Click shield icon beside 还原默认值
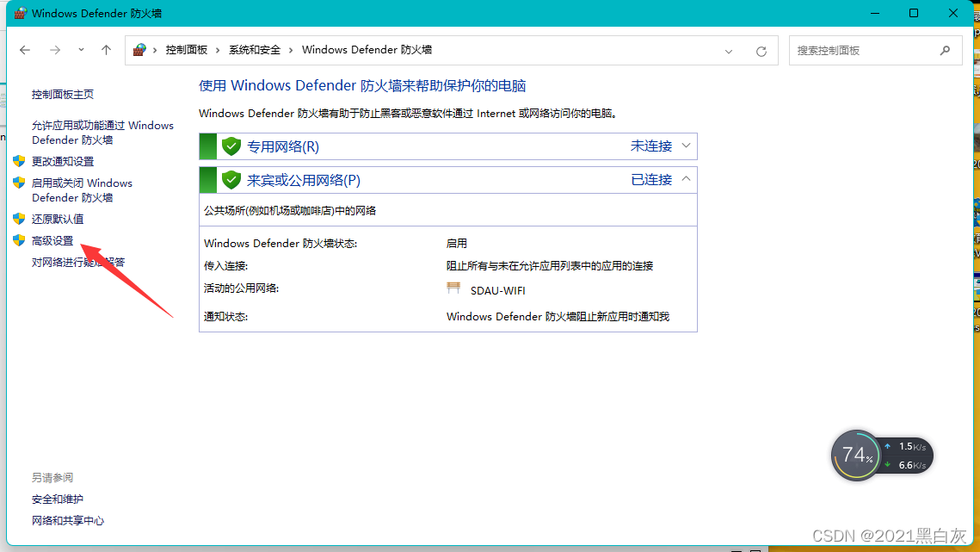The height and width of the screenshot is (552, 980). 20,219
